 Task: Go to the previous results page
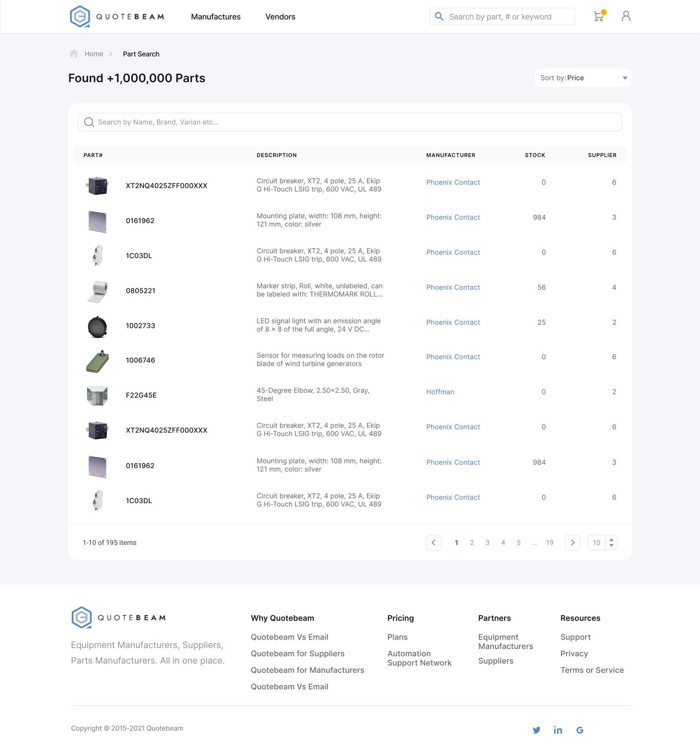click(434, 542)
